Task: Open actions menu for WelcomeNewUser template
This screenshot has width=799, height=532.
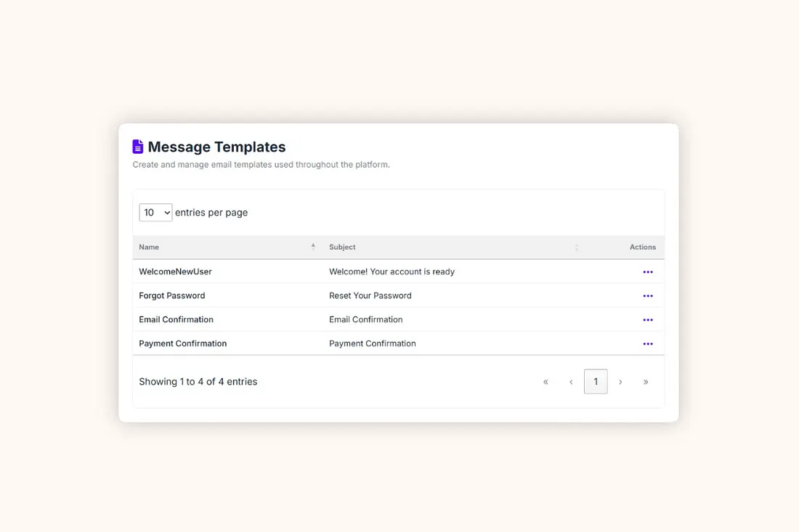Action: coord(648,272)
